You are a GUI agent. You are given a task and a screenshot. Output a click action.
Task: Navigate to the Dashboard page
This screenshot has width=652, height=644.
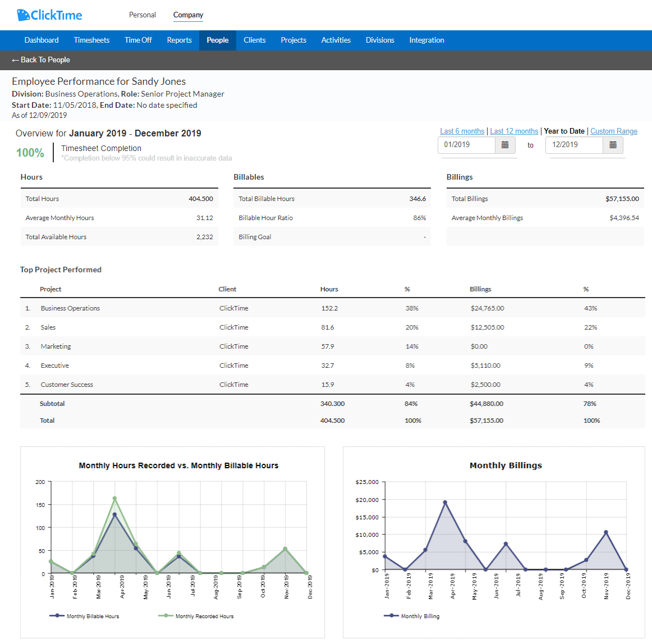click(42, 40)
